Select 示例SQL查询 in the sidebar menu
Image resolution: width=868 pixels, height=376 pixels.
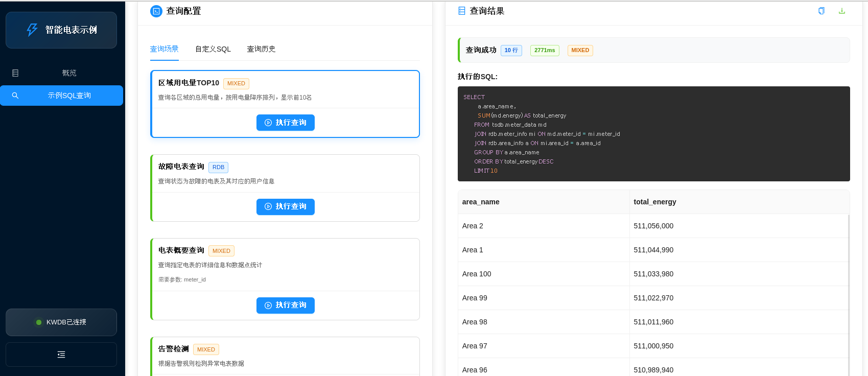[x=61, y=96]
